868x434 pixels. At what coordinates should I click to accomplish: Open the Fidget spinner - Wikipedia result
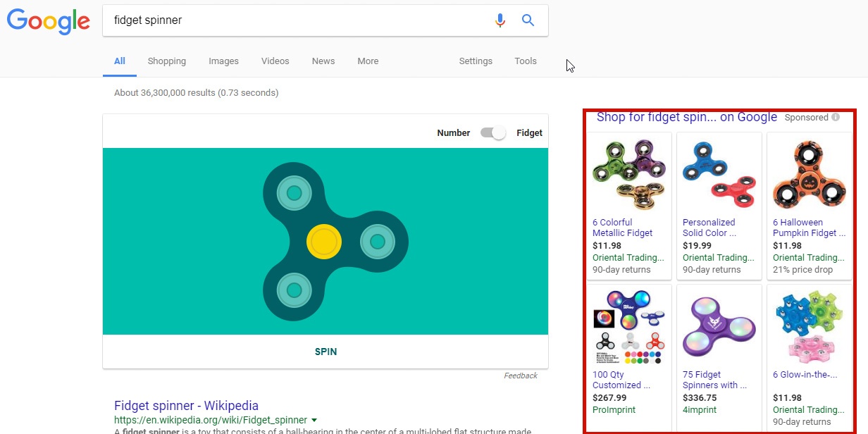(x=186, y=406)
